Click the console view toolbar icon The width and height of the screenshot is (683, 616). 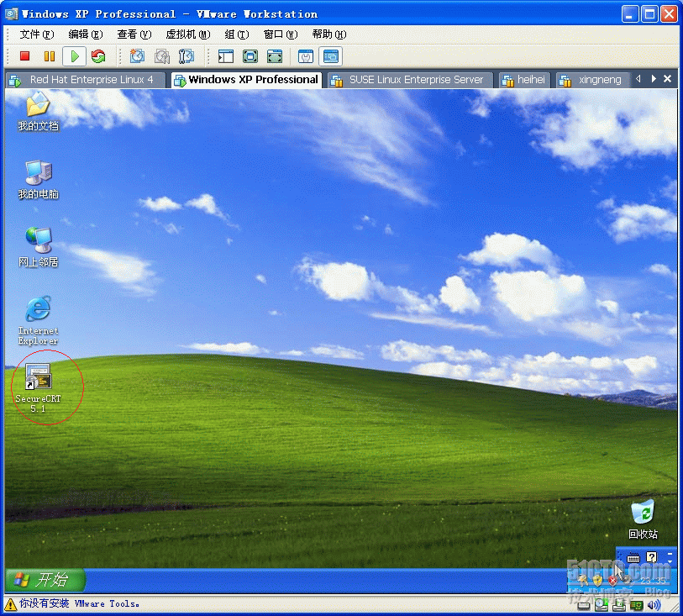point(331,56)
